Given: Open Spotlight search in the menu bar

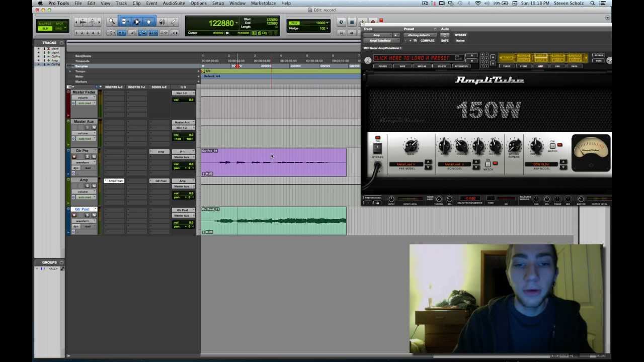Looking at the screenshot, I should pos(592,4).
